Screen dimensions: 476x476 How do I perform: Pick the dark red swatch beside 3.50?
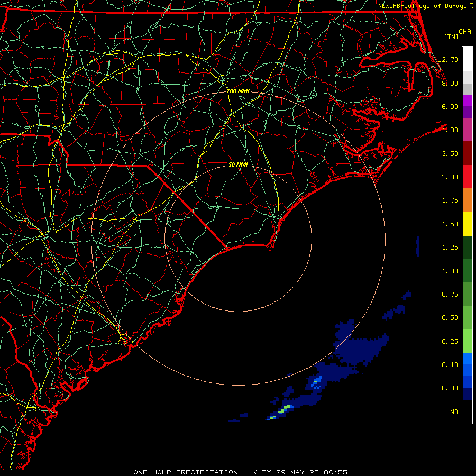pyautogui.click(x=467, y=153)
